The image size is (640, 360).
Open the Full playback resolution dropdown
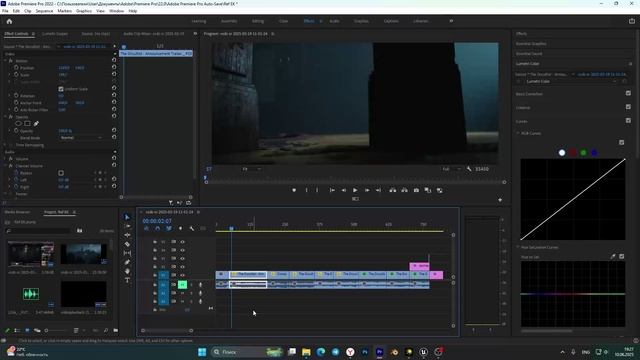451,169
